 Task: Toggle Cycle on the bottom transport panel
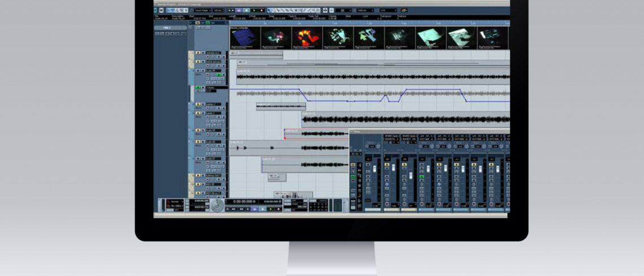pyautogui.click(x=255, y=209)
